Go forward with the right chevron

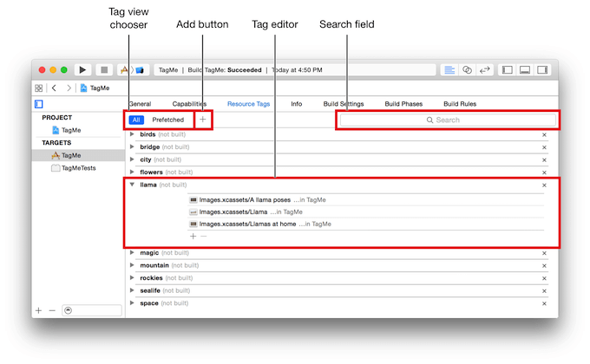coord(69,88)
